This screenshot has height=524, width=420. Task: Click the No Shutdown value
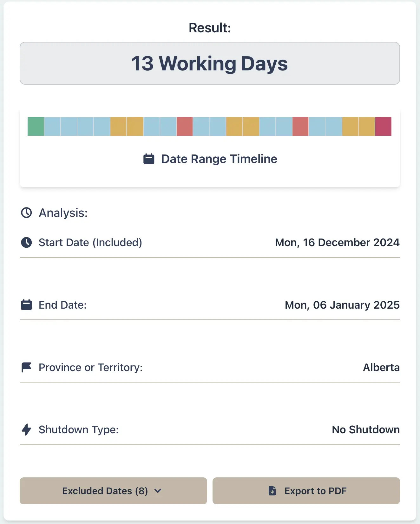click(x=365, y=429)
